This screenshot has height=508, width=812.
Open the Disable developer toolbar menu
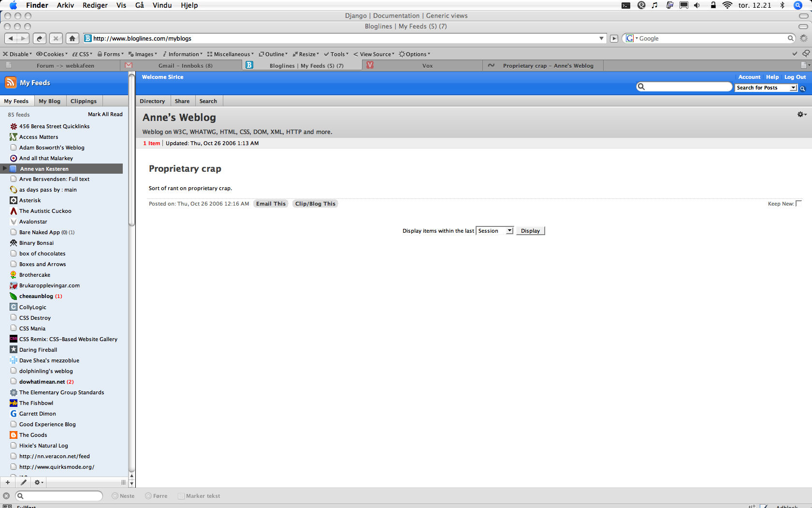coord(17,54)
